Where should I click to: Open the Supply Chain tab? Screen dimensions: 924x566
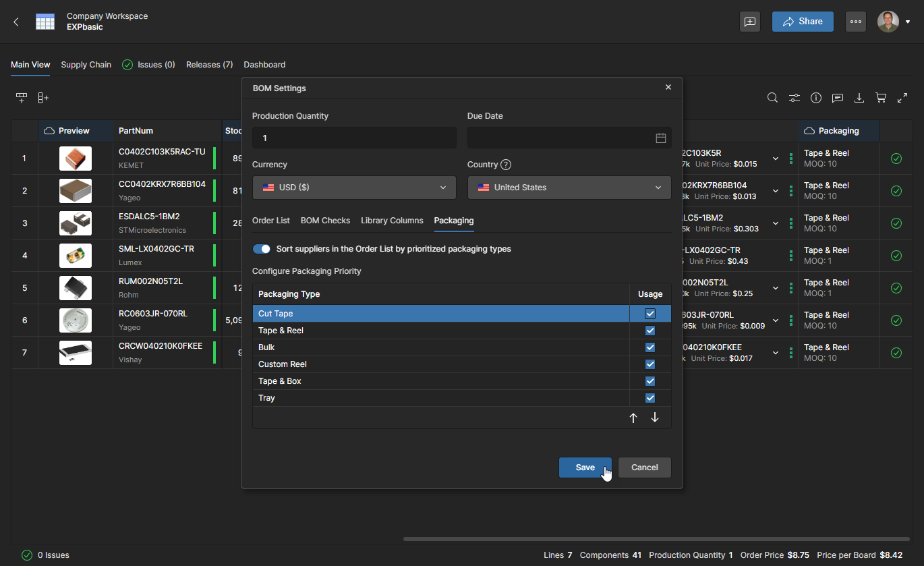pos(86,65)
